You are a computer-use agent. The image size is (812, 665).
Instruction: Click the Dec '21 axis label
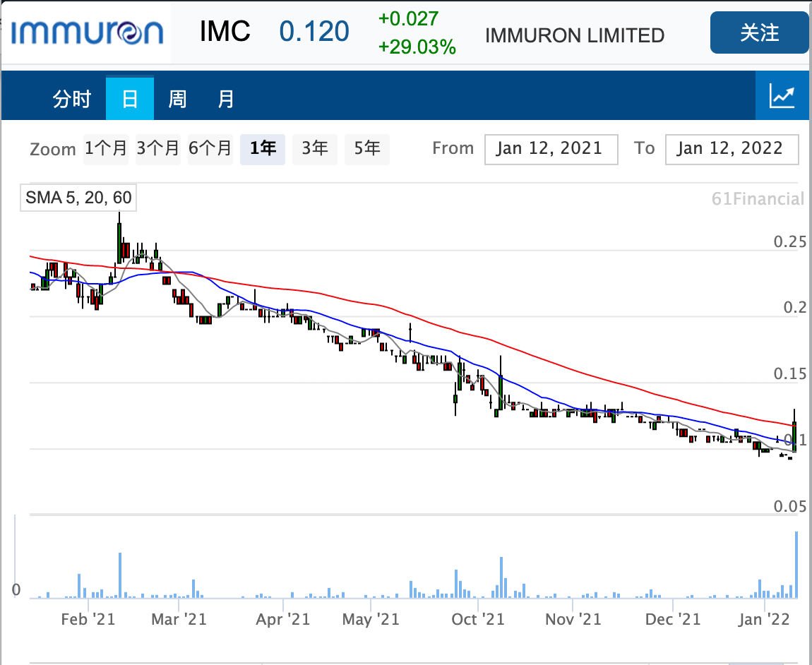coord(673,619)
